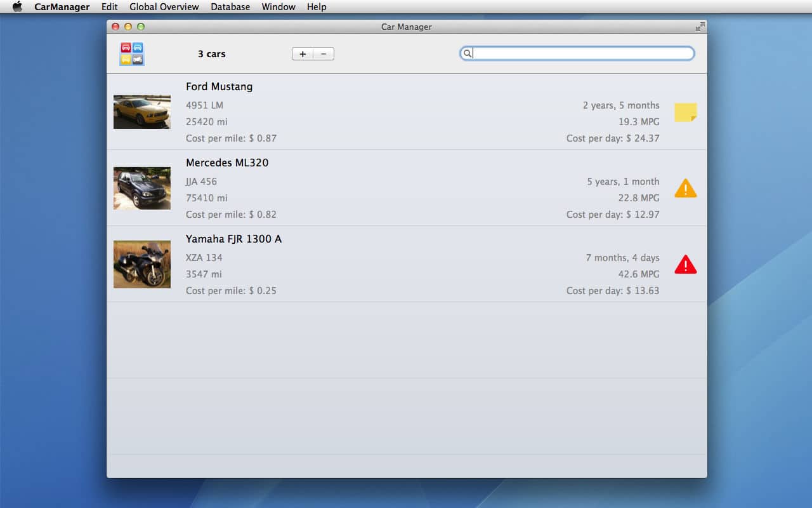
Task: Open the CarManager application menu
Action: tap(62, 7)
